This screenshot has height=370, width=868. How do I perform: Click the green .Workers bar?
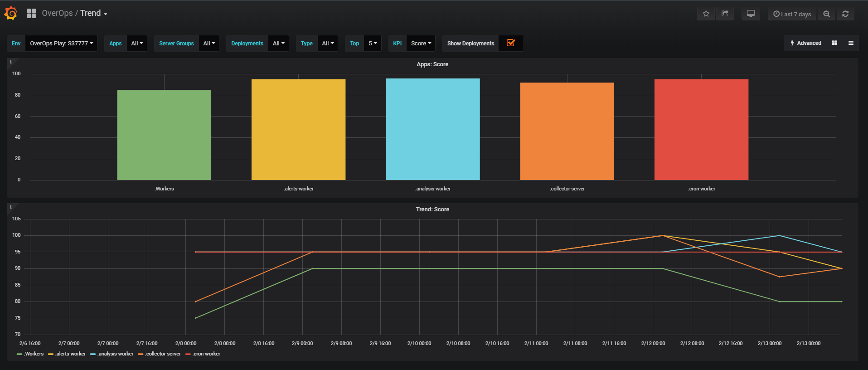pos(164,135)
